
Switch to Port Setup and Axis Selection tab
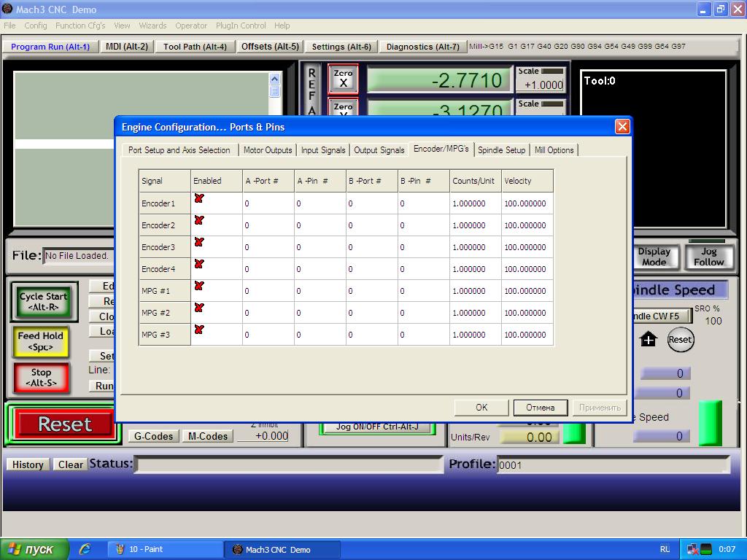click(x=179, y=150)
